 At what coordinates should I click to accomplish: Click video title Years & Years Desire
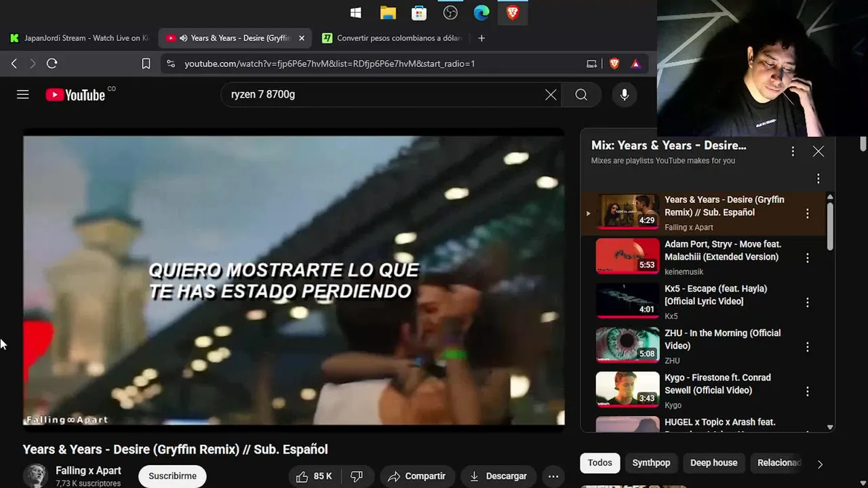coord(175,449)
